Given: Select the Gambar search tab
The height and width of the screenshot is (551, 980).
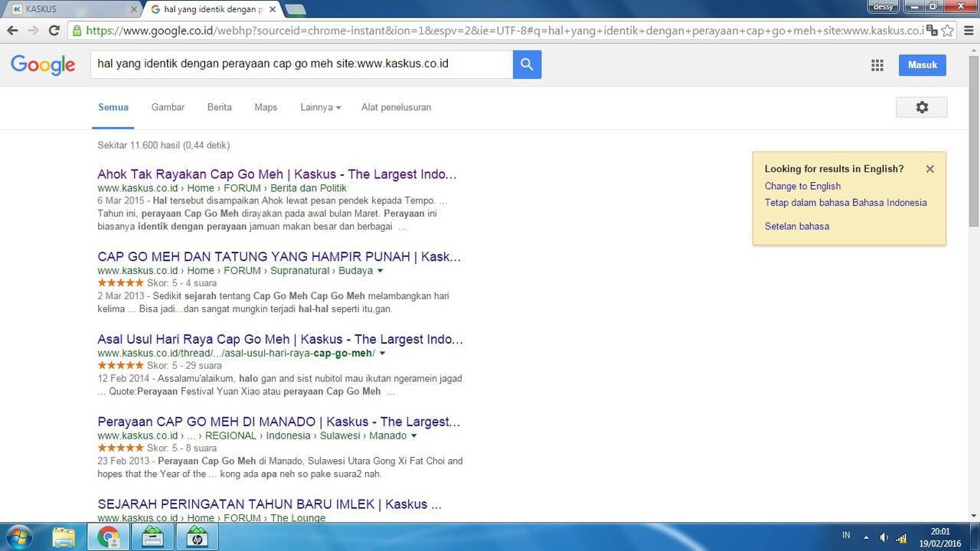Looking at the screenshot, I should 168,107.
